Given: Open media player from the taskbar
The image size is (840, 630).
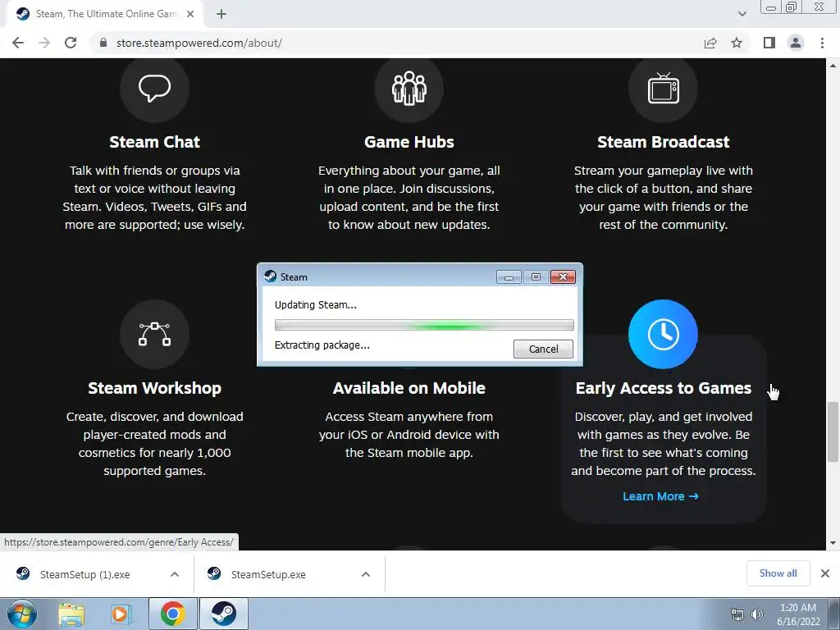Looking at the screenshot, I should (121, 614).
